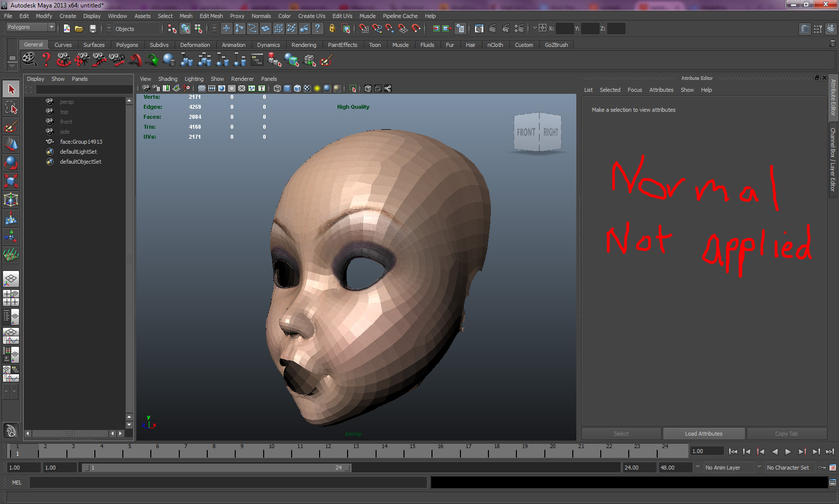Click the Load Attributes button

704,434
